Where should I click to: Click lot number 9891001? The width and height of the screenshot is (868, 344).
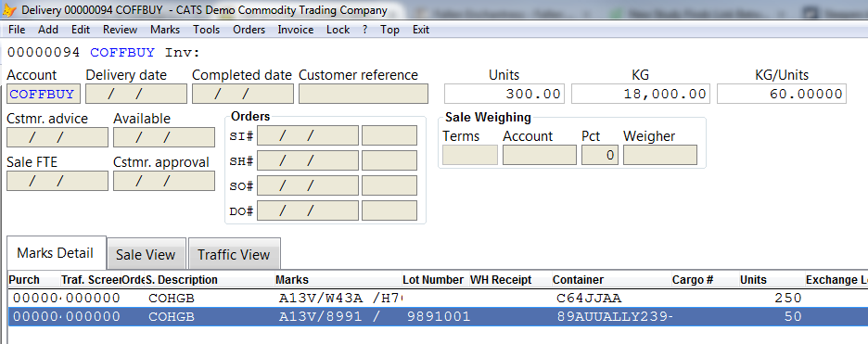[x=439, y=317]
